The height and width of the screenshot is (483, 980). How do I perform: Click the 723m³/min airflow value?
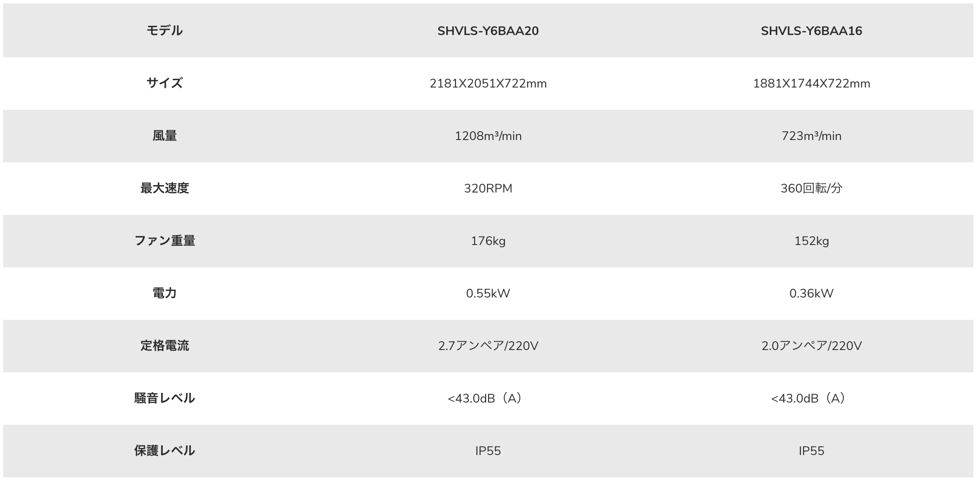pos(811,136)
